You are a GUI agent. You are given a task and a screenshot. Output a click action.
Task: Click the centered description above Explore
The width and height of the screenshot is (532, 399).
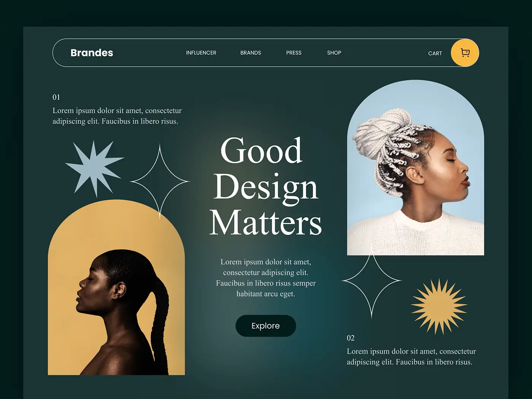click(x=266, y=278)
